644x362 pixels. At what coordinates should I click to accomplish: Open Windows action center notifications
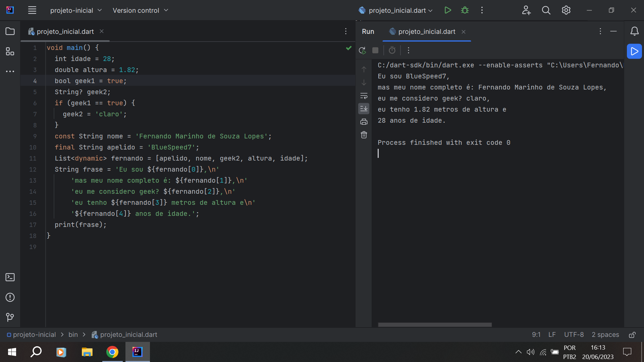627,352
